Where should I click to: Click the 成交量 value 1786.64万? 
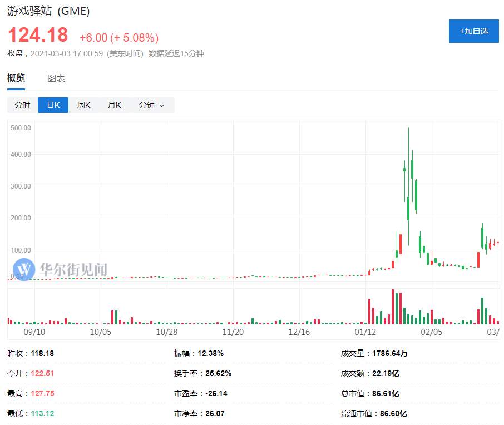click(390, 353)
